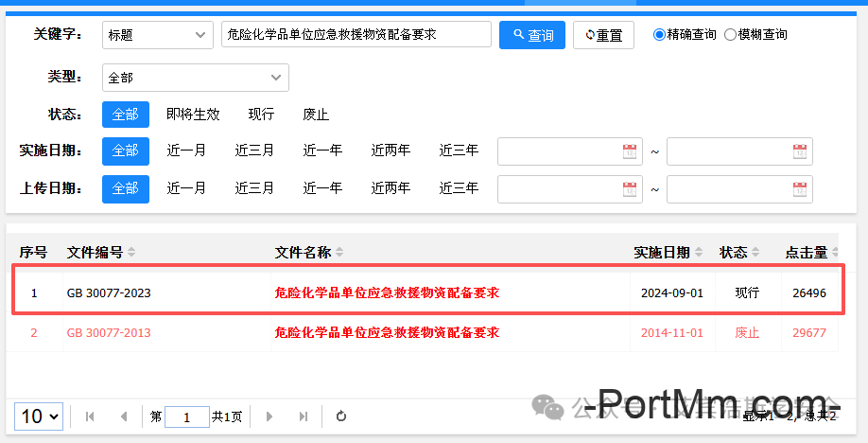Open the keyword field dropdown showing 标题
The width and height of the screenshot is (868, 443).
tap(158, 35)
